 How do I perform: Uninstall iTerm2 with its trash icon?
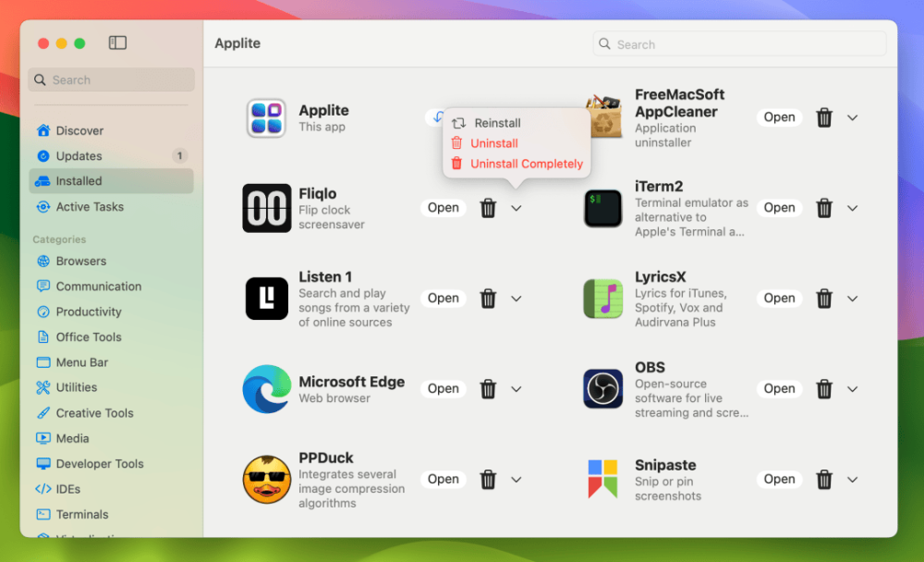(824, 208)
